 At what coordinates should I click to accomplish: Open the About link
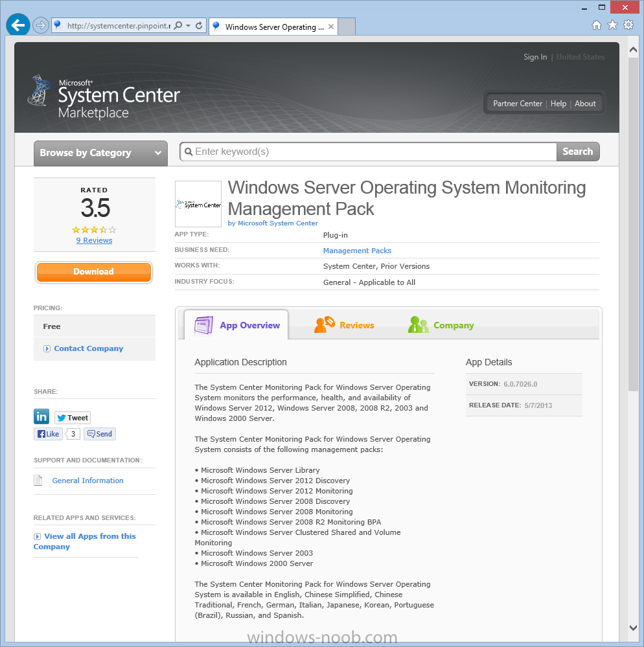tap(585, 104)
